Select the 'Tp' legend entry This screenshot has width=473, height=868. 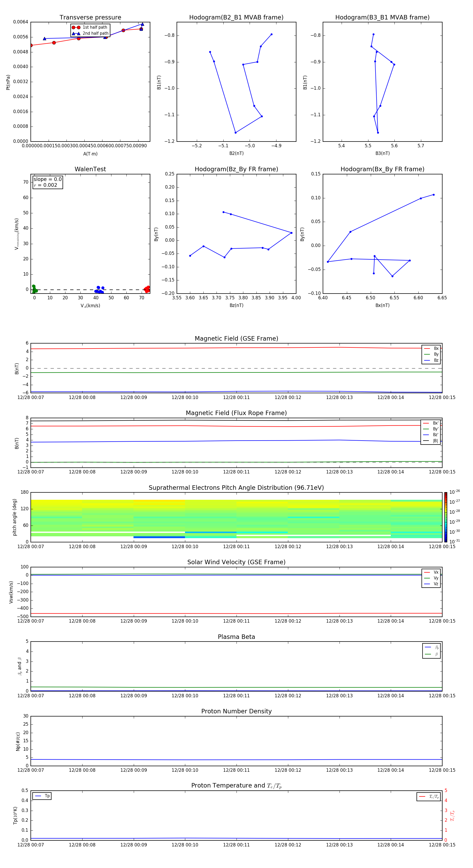(x=42, y=796)
